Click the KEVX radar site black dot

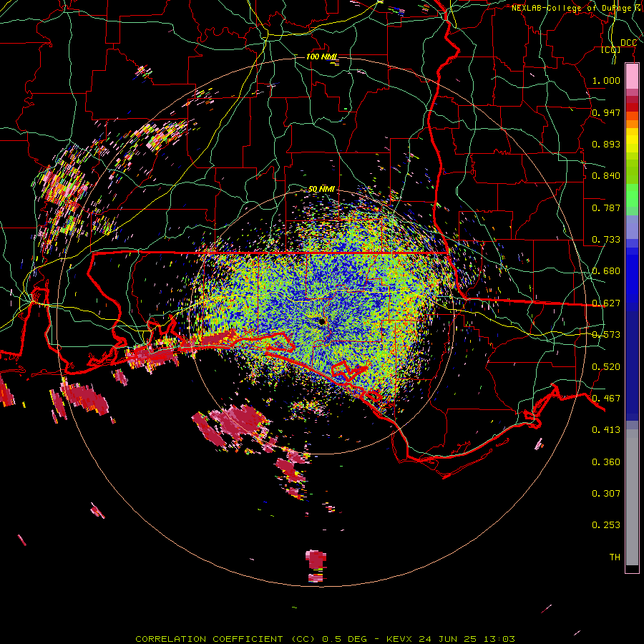322,321
